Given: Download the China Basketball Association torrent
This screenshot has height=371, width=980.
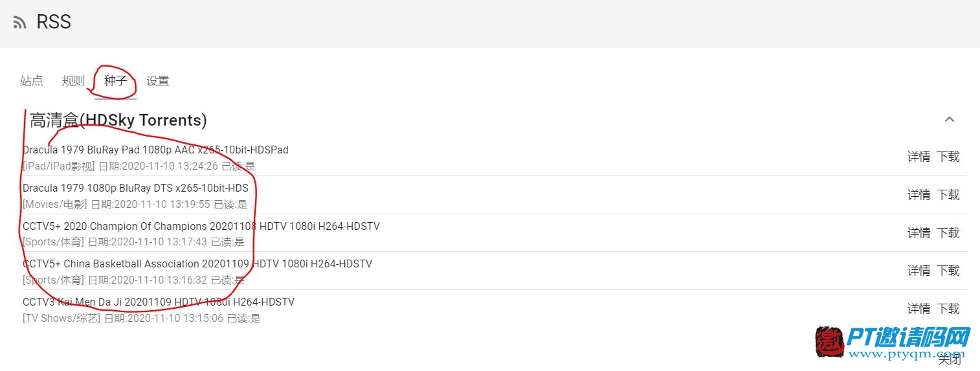Looking at the screenshot, I should 948,271.
